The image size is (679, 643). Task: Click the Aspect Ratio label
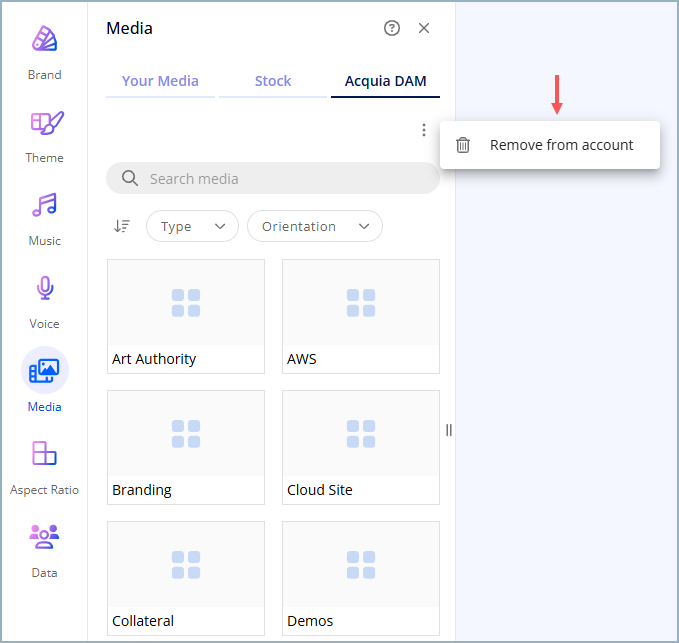click(45, 490)
